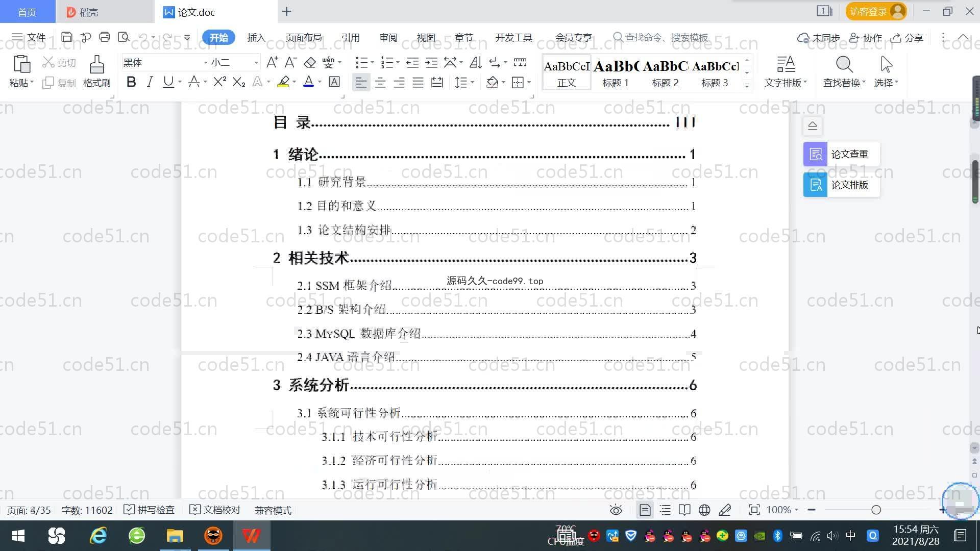The height and width of the screenshot is (551, 980).
Task: Open the 文件 menu
Action: tap(29, 37)
